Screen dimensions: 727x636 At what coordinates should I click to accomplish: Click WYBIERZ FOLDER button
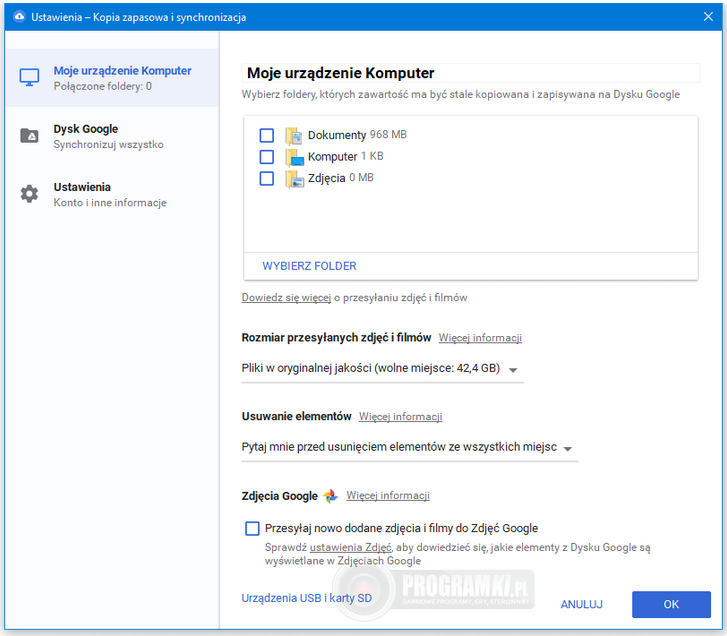pos(309,266)
